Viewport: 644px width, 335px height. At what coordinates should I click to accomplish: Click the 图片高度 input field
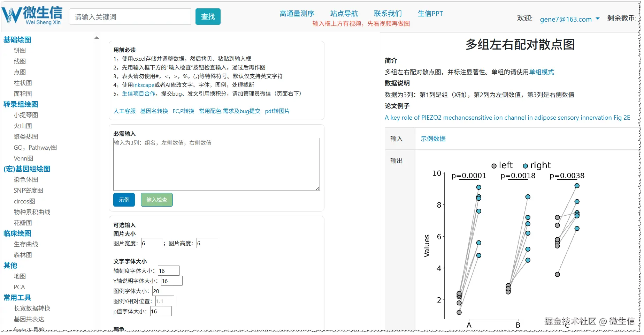point(207,243)
